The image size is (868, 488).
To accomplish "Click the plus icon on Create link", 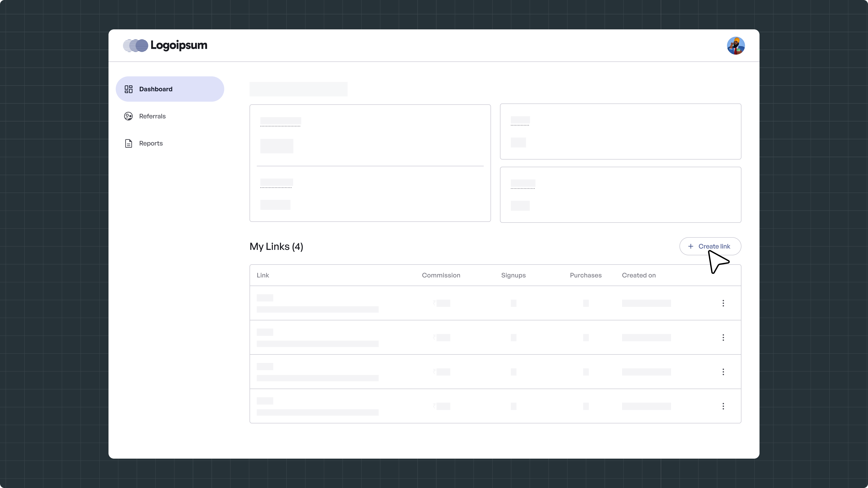I will pyautogui.click(x=690, y=246).
